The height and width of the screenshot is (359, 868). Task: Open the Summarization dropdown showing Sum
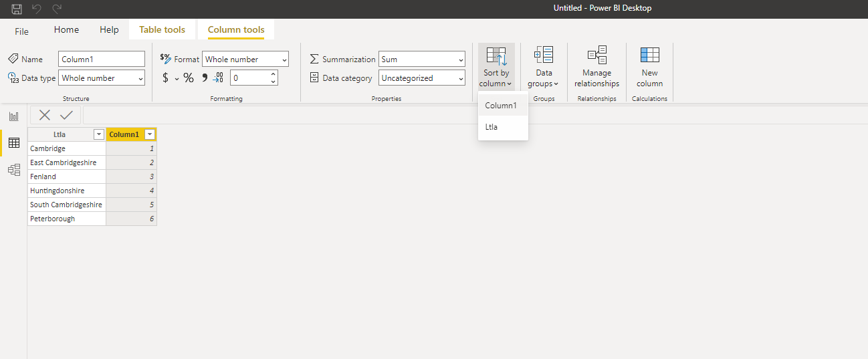(422, 59)
